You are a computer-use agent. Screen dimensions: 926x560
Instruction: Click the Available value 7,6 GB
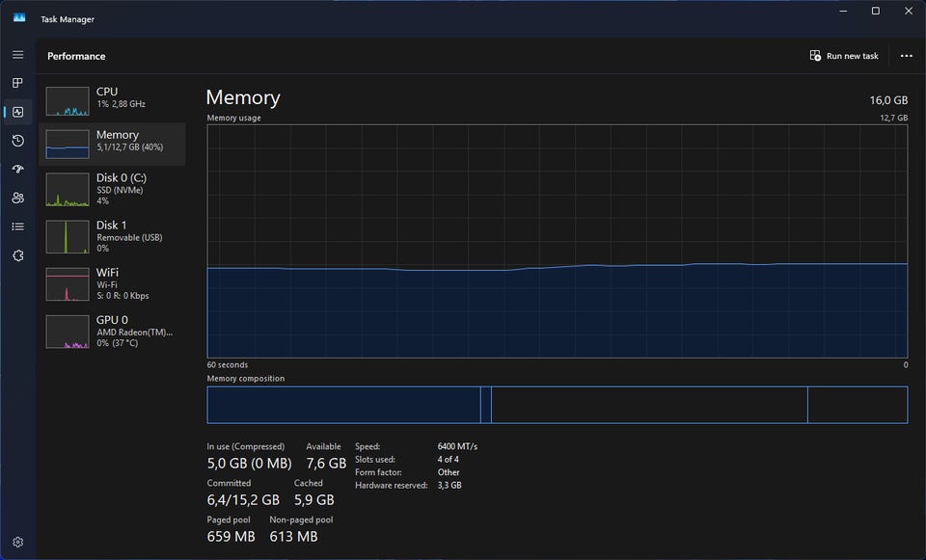[x=326, y=464]
